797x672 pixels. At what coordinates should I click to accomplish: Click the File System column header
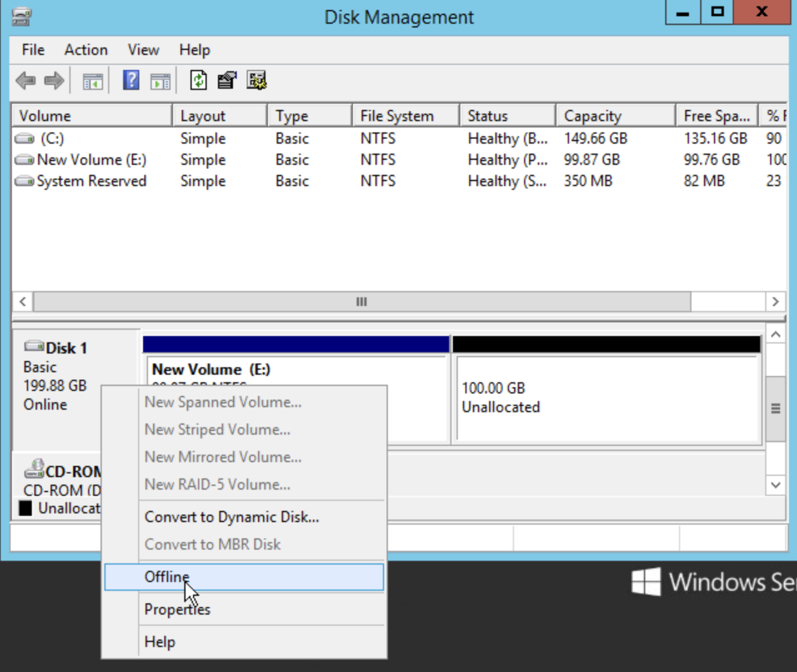397,116
